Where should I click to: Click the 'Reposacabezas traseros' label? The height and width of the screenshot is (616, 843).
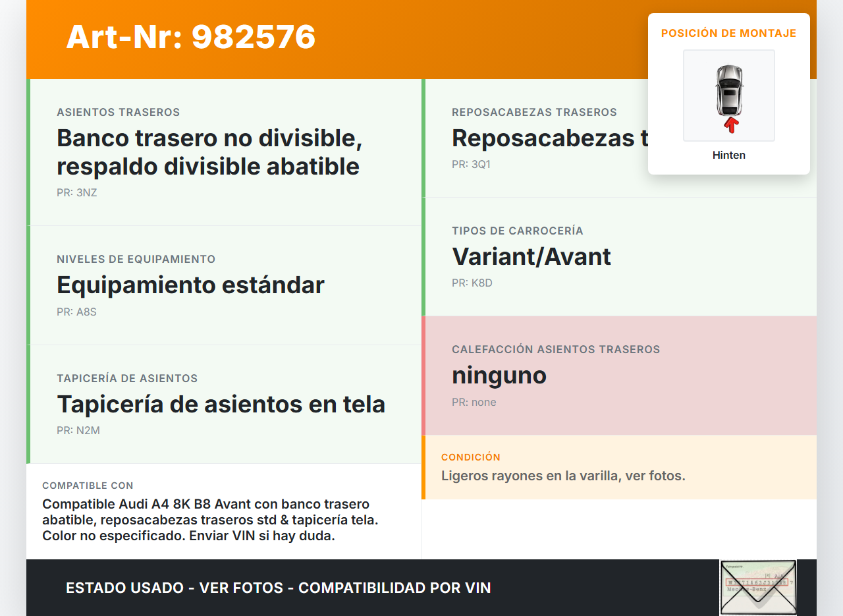pyautogui.click(x=534, y=113)
